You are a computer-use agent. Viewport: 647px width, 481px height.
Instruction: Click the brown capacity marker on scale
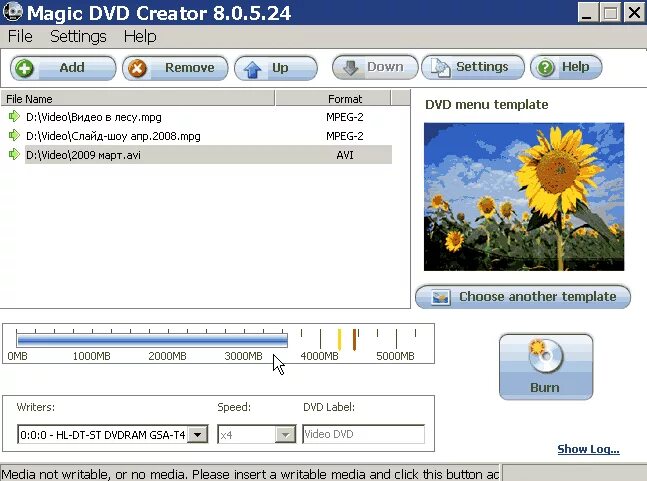tap(354, 339)
